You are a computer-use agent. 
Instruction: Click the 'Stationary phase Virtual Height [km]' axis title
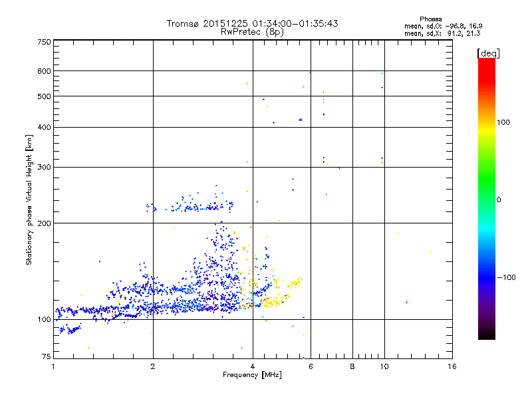pos(29,200)
